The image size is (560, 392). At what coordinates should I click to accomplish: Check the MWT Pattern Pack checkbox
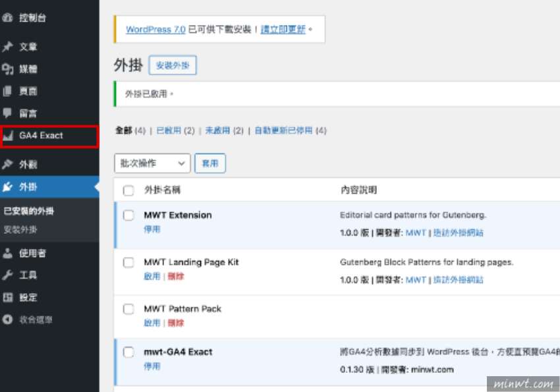pyautogui.click(x=128, y=309)
